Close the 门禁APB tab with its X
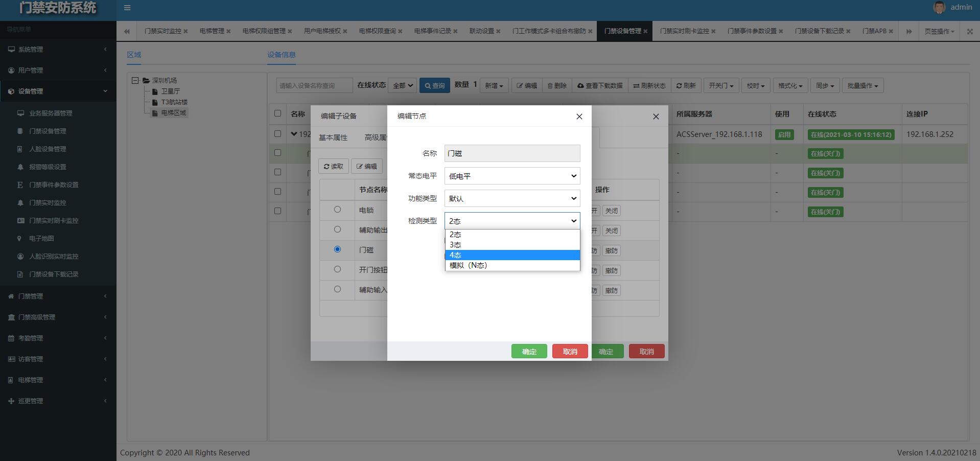Image resolution: width=980 pixels, height=461 pixels. coord(891,31)
